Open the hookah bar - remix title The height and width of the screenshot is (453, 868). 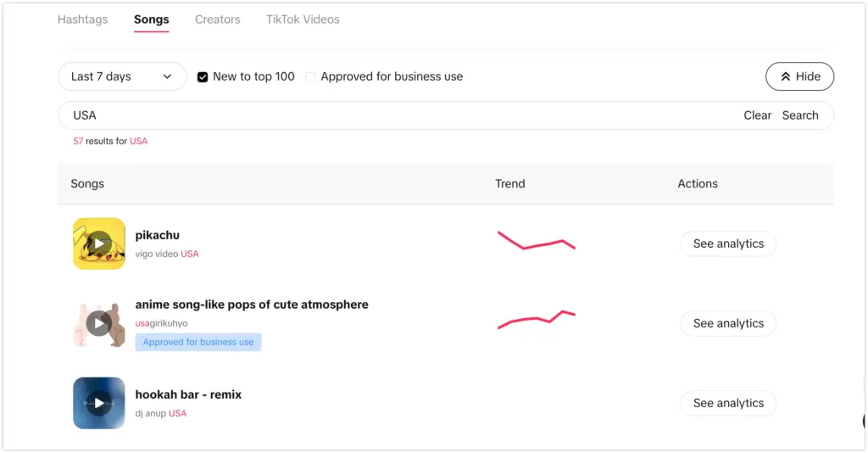coord(188,394)
